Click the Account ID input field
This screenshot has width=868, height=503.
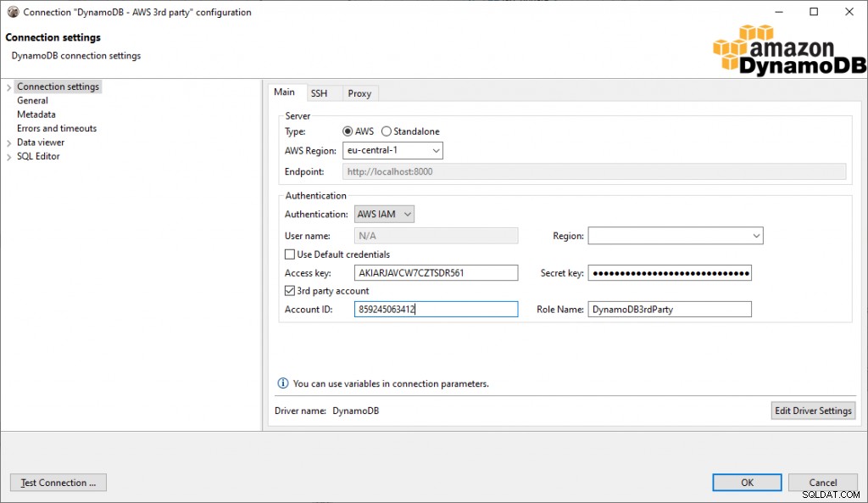pyautogui.click(x=437, y=309)
